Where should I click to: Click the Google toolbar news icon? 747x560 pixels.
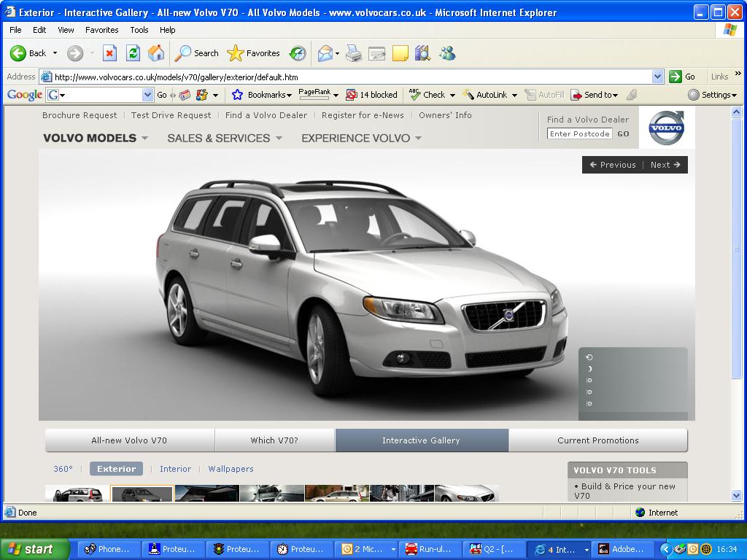tap(185, 95)
